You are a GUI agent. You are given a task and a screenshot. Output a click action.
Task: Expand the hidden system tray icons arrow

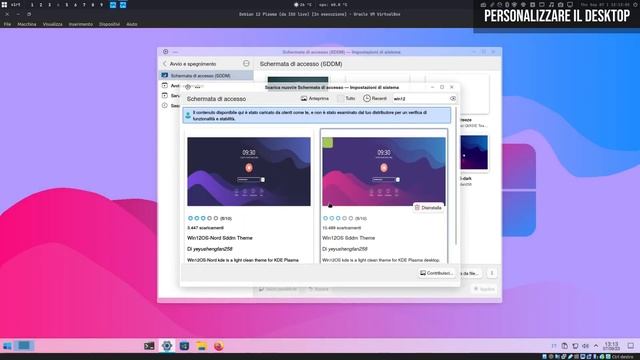(x=596, y=346)
